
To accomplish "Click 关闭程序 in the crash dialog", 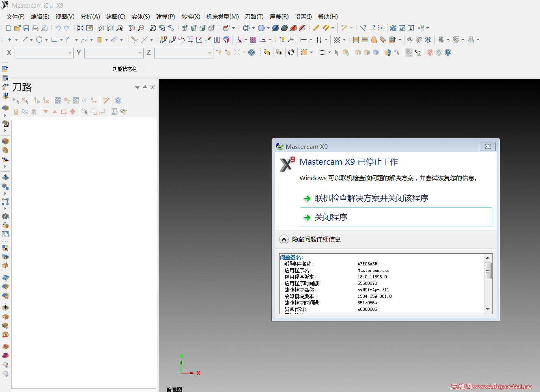I will click(x=396, y=217).
